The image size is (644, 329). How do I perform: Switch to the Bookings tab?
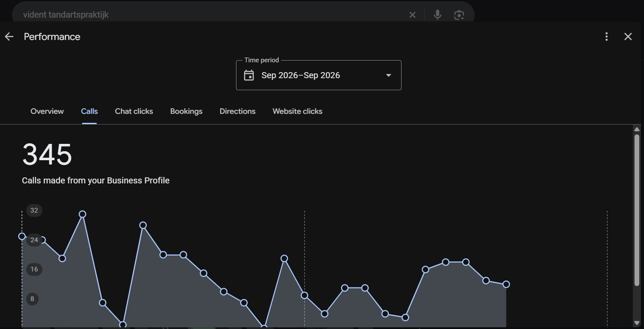[x=186, y=111]
